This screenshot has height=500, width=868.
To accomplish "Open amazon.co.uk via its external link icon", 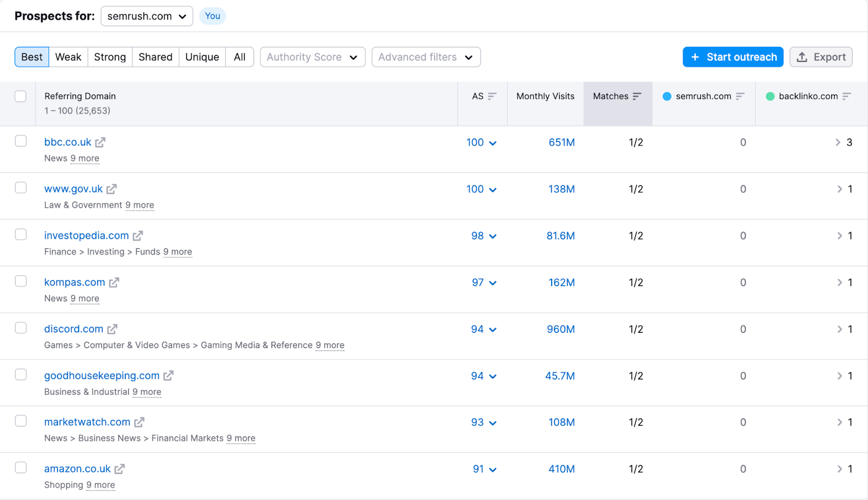I will coord(119,469).
